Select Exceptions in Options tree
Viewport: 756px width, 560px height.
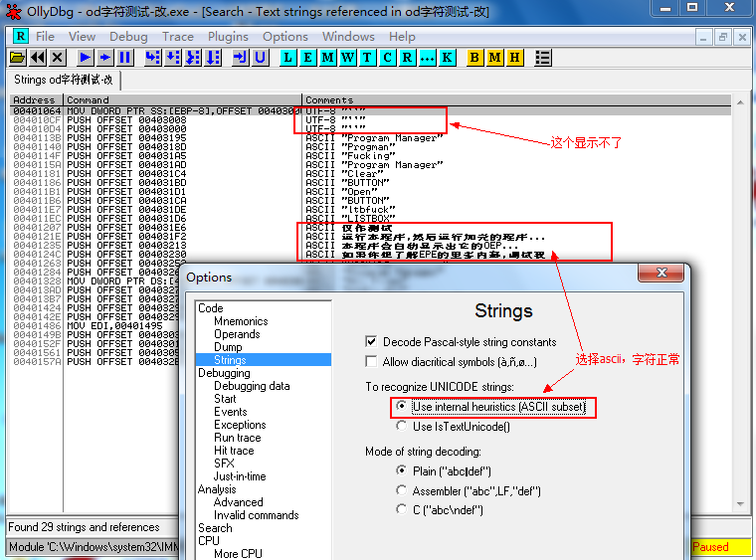240,425
